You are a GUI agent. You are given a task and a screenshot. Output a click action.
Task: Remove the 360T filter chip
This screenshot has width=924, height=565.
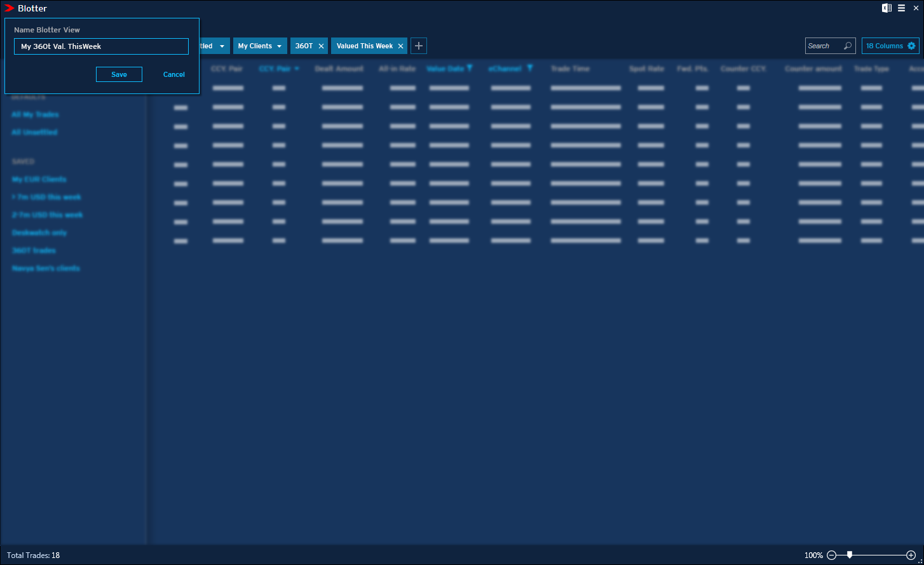coord(321,46)
